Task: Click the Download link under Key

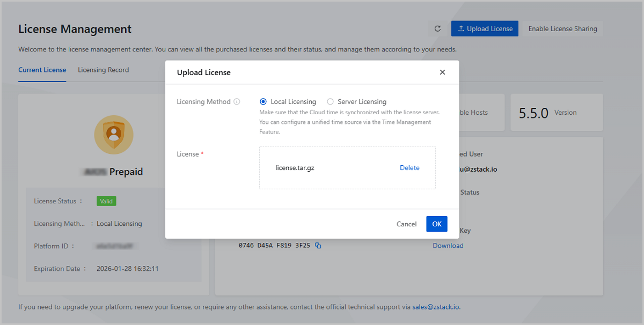Action: pyautogui.click(x=448, y=246)
